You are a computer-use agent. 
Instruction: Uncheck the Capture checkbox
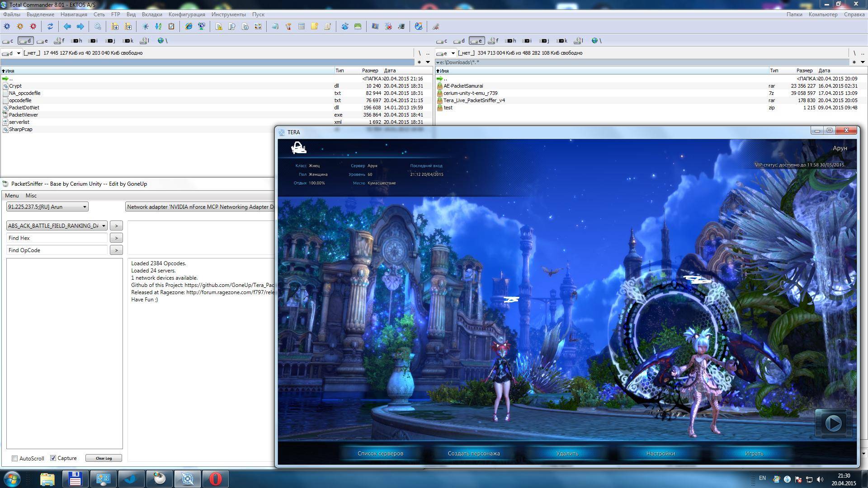click(53, 458)
